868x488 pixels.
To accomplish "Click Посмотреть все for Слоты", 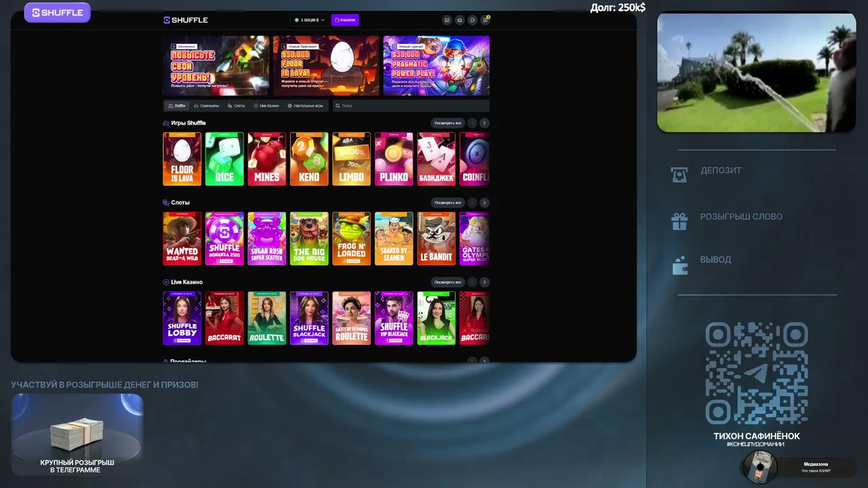I will point(448,203).
